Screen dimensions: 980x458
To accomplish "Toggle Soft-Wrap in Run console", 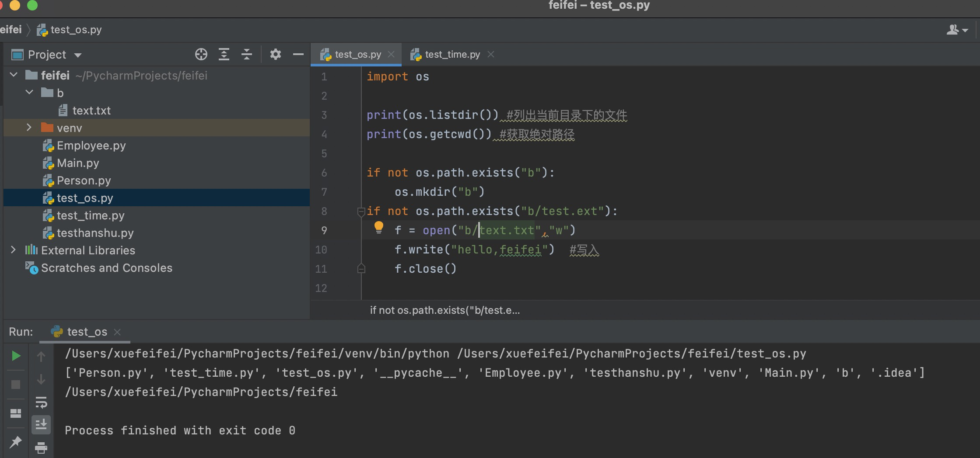I will click(x=41, y=402).
